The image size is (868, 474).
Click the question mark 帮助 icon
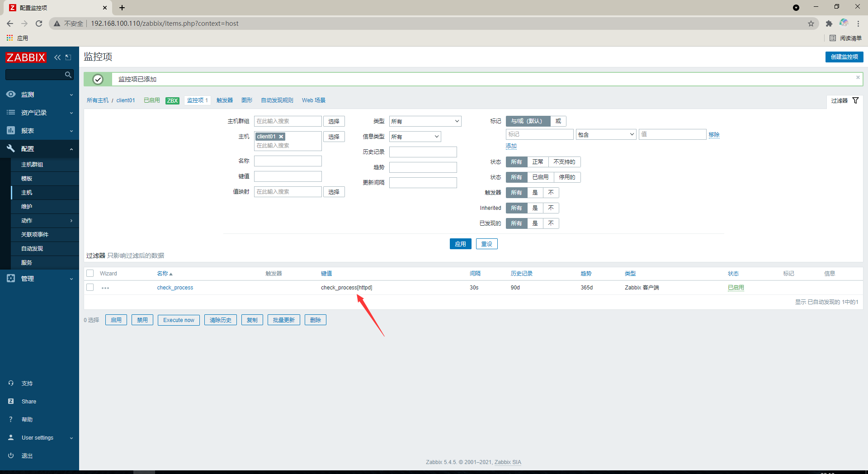point(11,419)
